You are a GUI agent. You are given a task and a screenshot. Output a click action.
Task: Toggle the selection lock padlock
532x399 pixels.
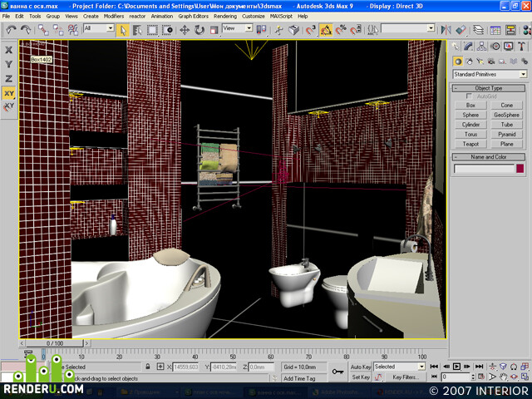(148, 367)
